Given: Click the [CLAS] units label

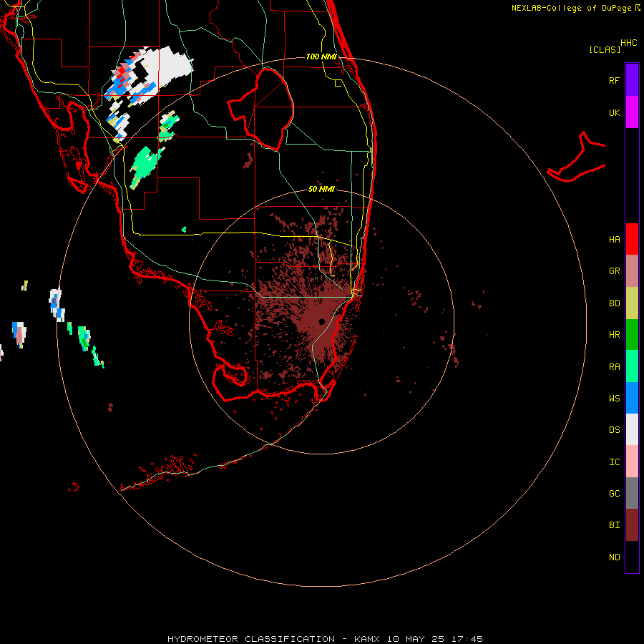Looking at the screenshot, I should [605, 49].
